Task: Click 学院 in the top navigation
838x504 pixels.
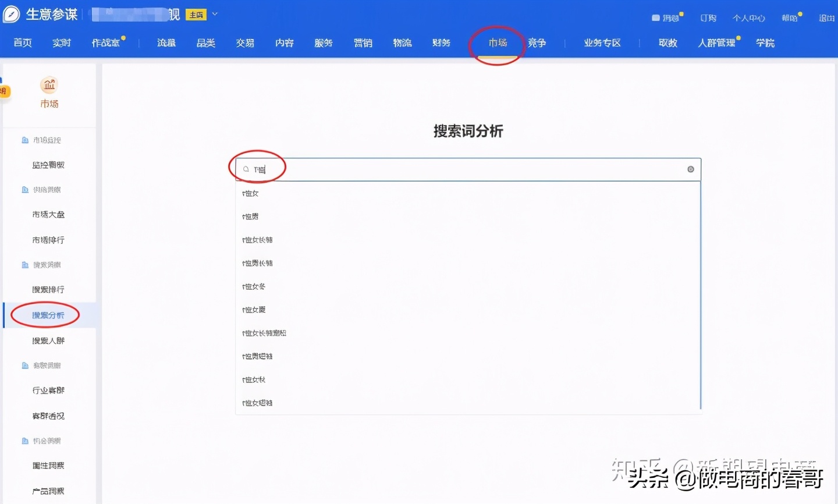Action: pos(765,42)
